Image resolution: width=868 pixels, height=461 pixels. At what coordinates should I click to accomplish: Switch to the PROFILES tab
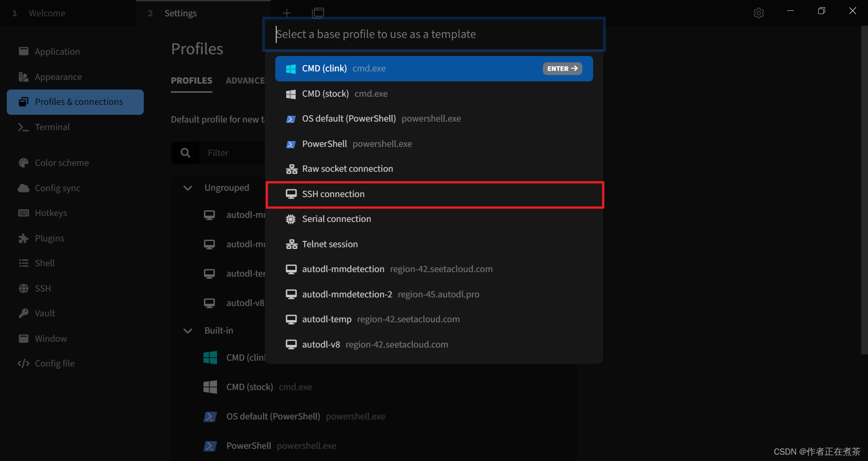pyautogui.click(x=192, y=81)
